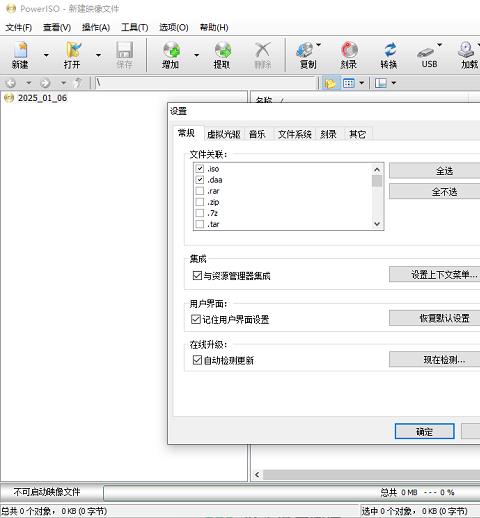This screenshot has width=480, height=518.
Task: Click the 全不选 button
Action: coord(435,191)
